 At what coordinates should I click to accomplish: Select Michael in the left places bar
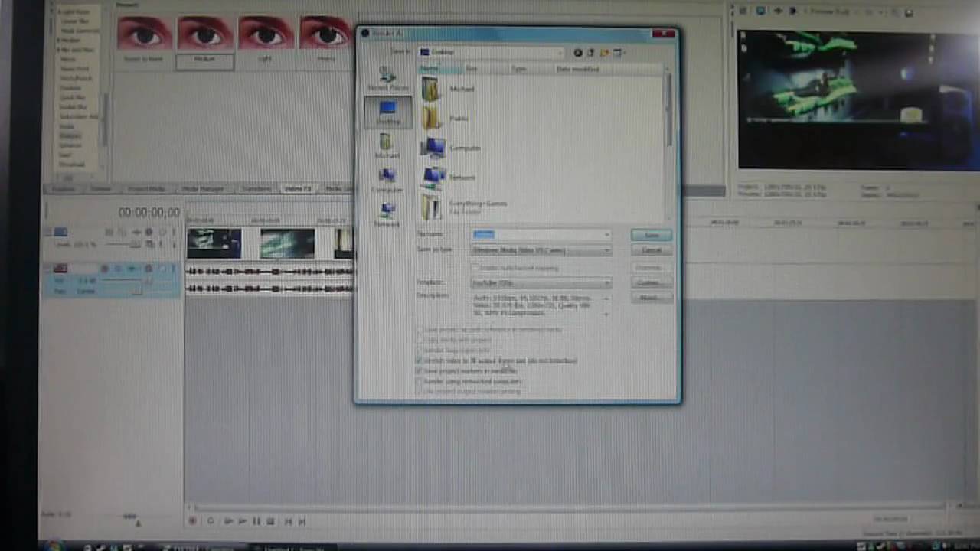point(387,145)
